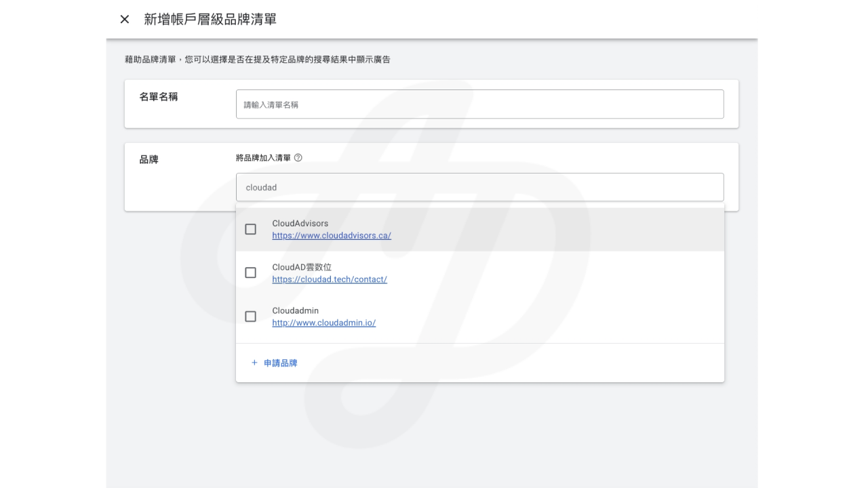
Task: Click the 新增帳戶層級品牌清單 page title
Action: (x=210, y=20)
